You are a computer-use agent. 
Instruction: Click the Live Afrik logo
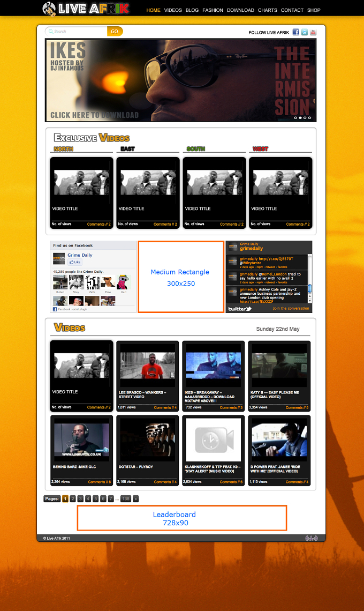point(86,9)
